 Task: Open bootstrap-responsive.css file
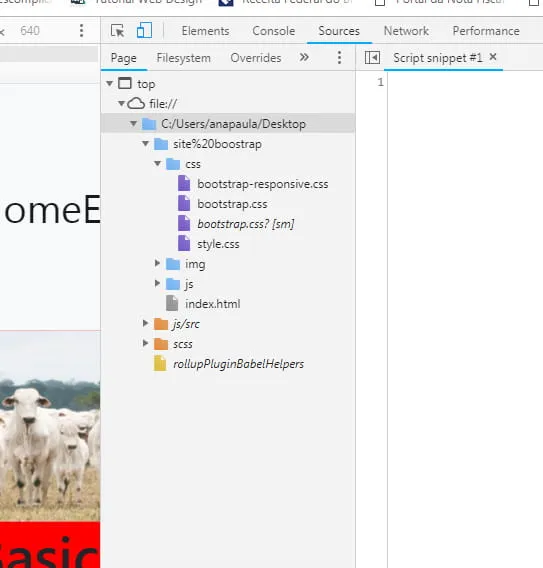click(263, 184)
